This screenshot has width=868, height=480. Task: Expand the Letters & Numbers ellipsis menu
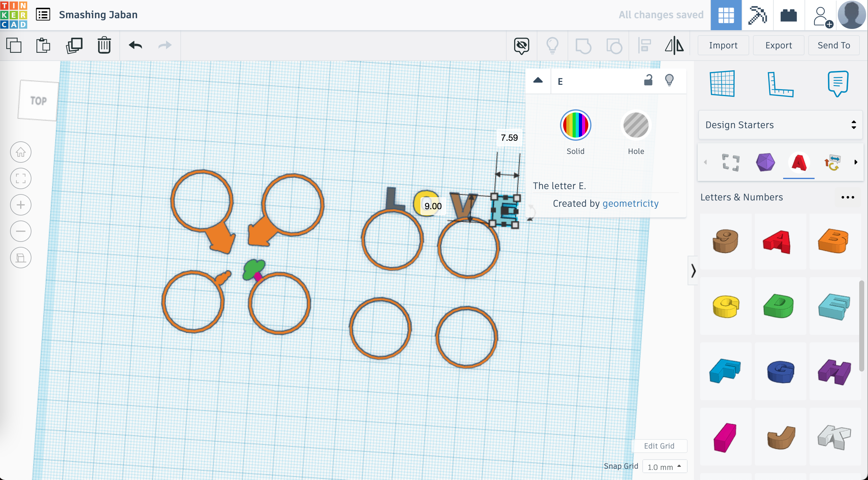click(x=849, y=197)
